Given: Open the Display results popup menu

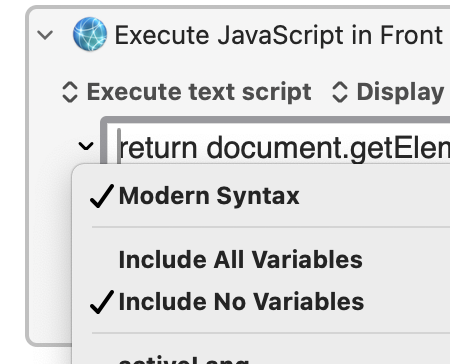Looking at the screenshot, I should point(389,92).
